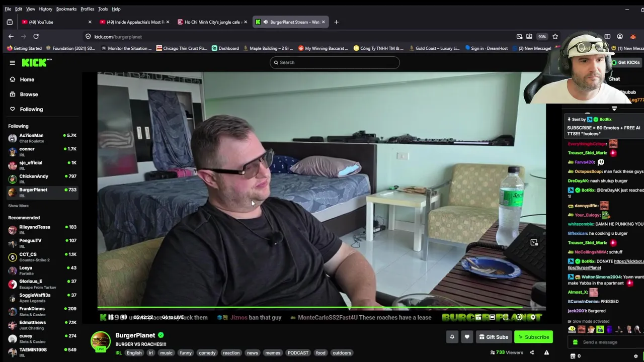644x362 pixels.
Task: Click Gift Subs button
Action: click(494, 337)
